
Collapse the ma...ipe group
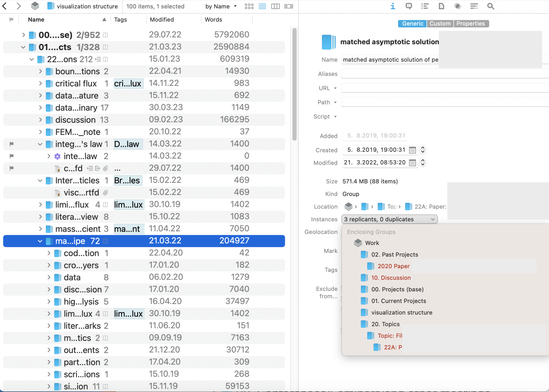pyautogui.click(x=40, y=241)
